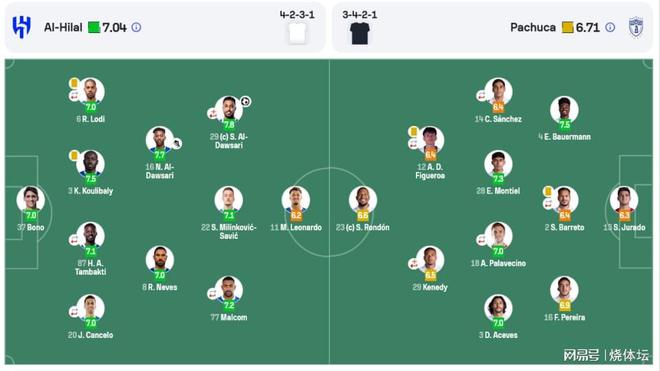Image resolution: width=660 pixels, height=371 pixels.
Task: Select E. Bauermann's 7.5 rating badge
Action: [x=564, y=125]
